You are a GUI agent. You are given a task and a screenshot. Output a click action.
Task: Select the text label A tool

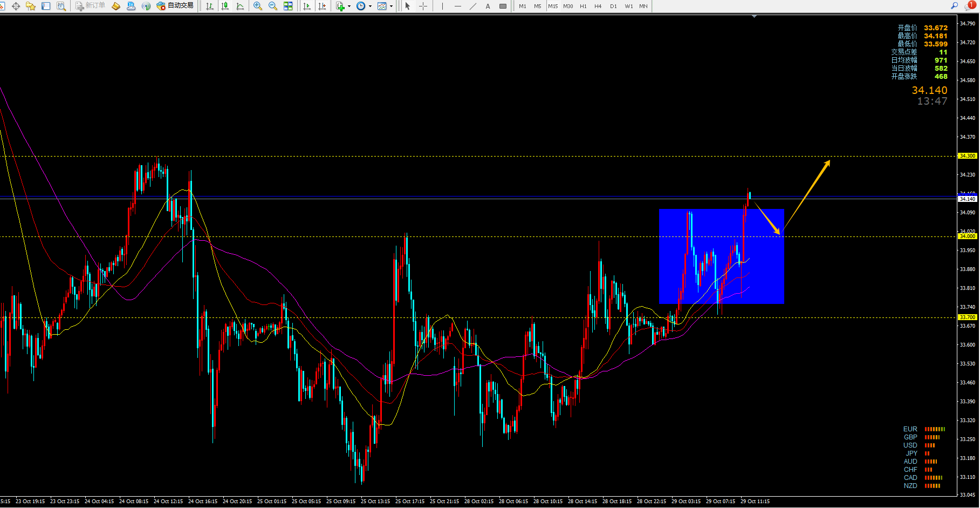coord(488,6)
